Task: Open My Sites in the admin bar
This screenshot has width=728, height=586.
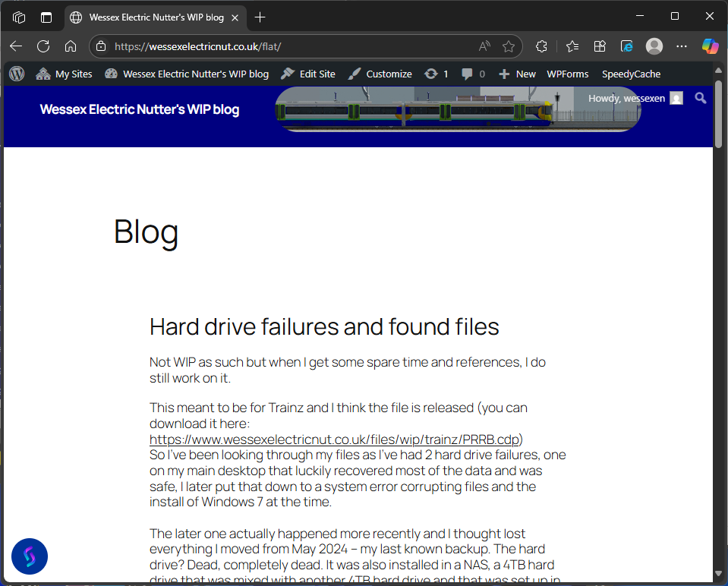Action: pyautogui.click(x=64, y=74)
